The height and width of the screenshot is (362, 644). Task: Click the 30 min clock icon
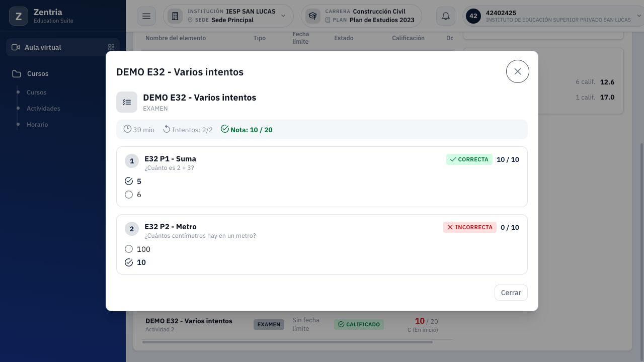(127, 129)
